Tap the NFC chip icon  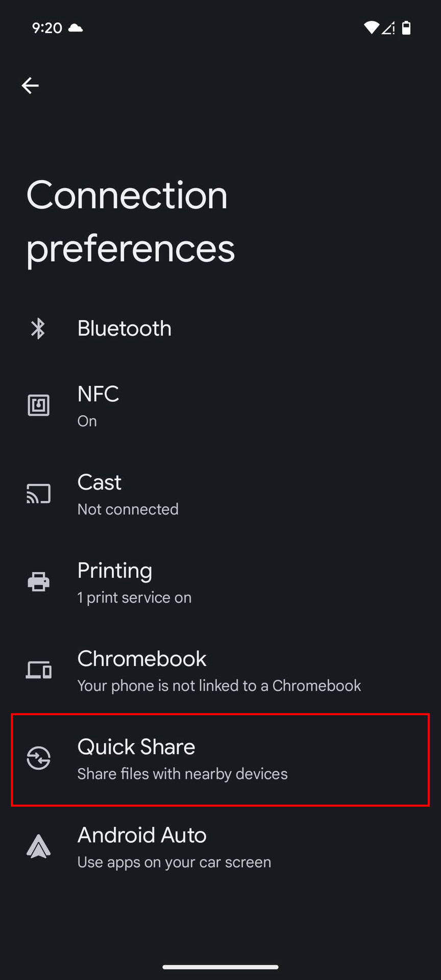tap(38, 406)
